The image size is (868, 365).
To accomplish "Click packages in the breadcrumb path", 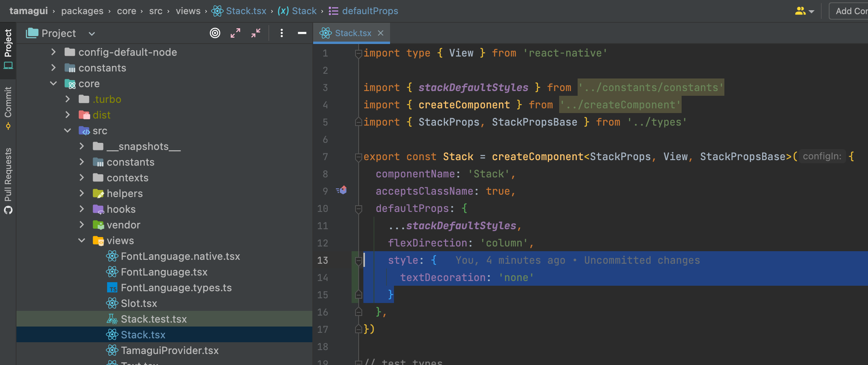I will pos(82,11).
